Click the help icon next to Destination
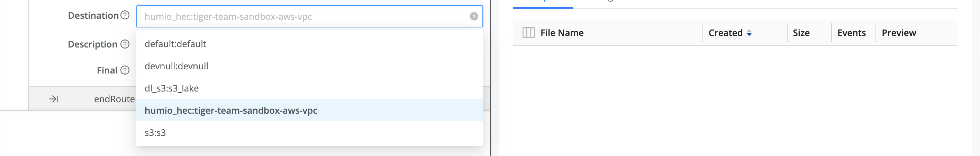Screen dimensions: 980x156 125,15
